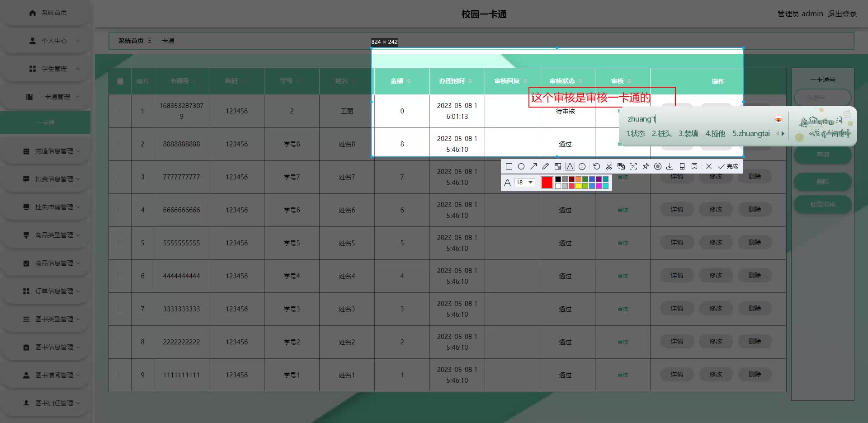Pin the screenshot to screen
Screen dimensions: 868x423
(646, 166)
